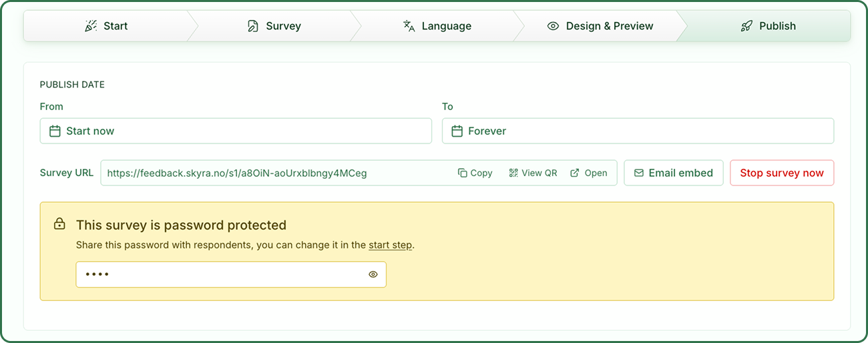Click inside the password field
868x343 pixels.
[231, 274]
